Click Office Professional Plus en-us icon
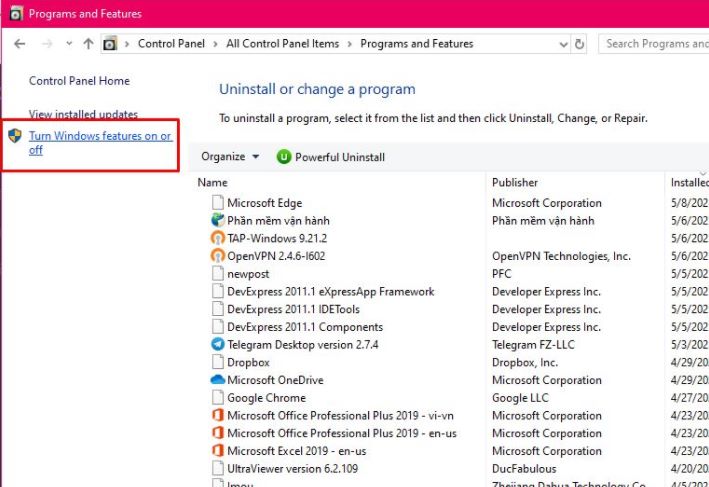 pos(217,433)
